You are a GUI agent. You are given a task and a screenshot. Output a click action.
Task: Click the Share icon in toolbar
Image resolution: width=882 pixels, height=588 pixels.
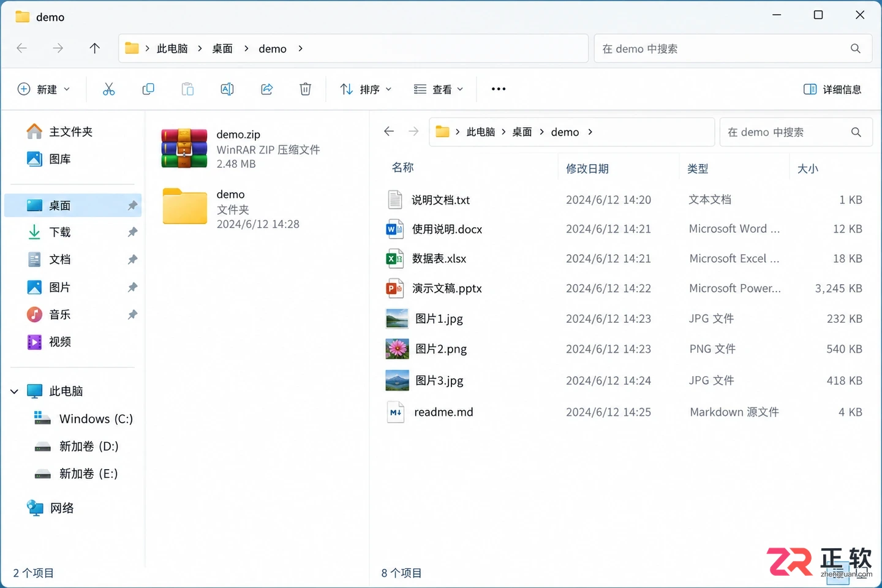click(266, 89)
